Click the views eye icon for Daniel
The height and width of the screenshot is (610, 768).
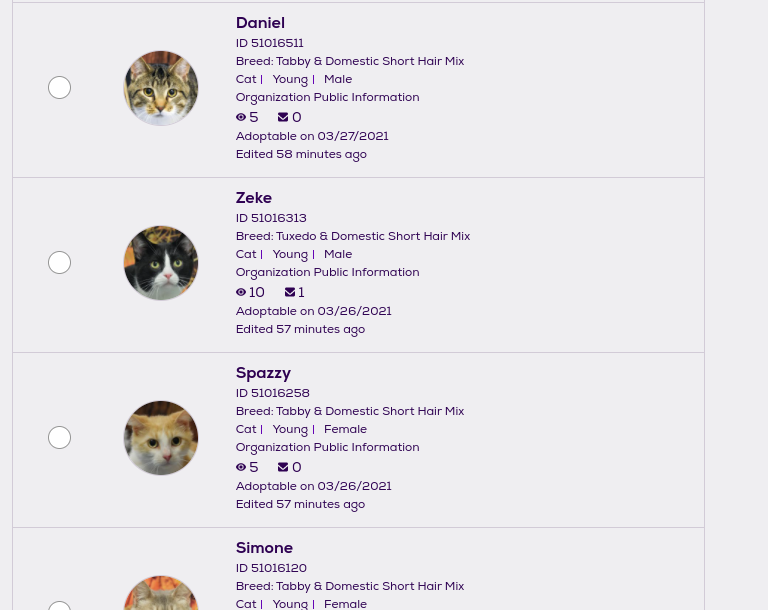pyautogui.click(x=241, y=118)
